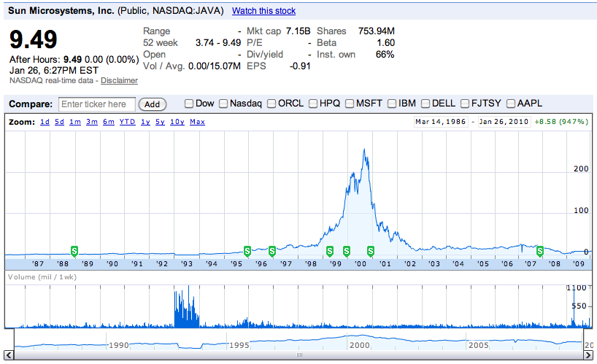Click the 52 week range 3.74 - 9.49
Screen dimensions: 597x364
point(218,43)
